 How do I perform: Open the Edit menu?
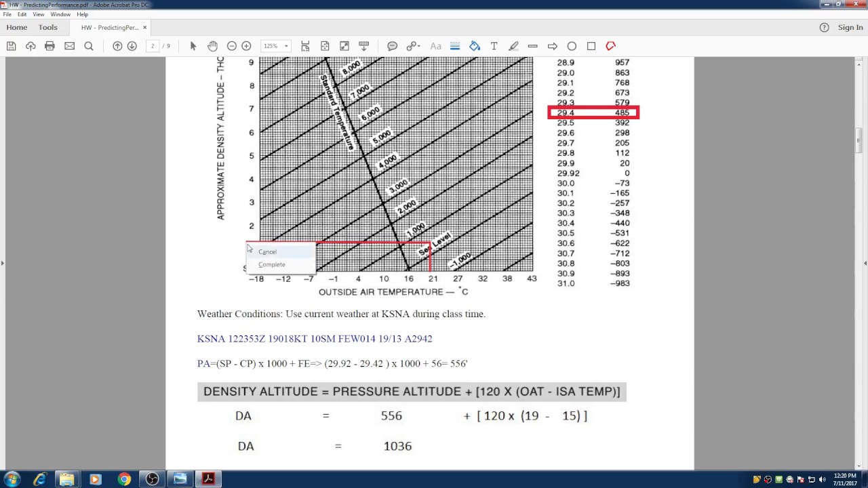[x=22, y=14]
